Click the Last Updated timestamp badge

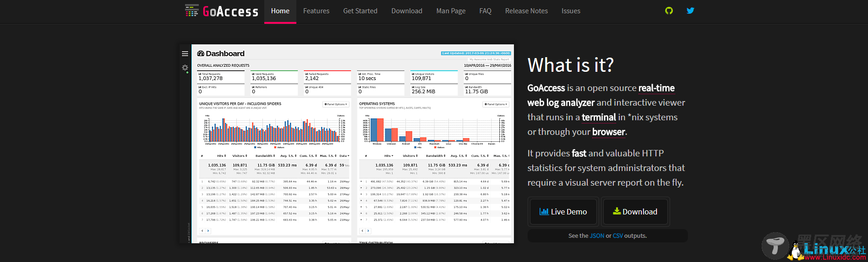pos(475,53)
